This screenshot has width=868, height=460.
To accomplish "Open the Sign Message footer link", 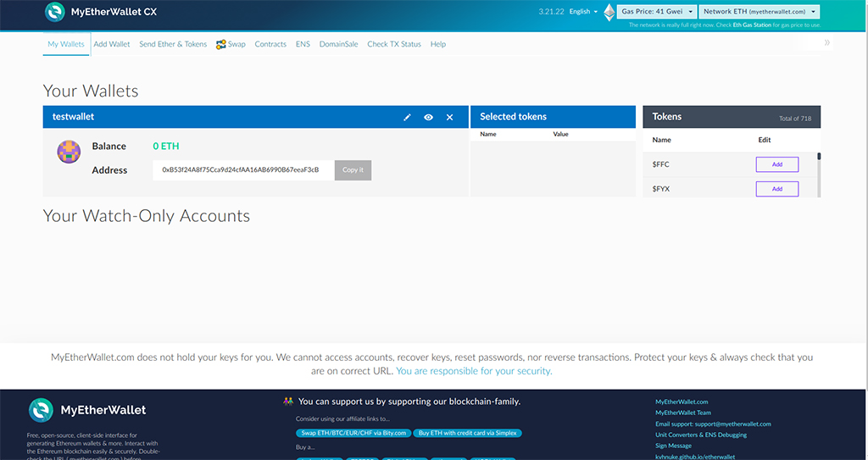I will pyautogui.click(x=673, y=446).
